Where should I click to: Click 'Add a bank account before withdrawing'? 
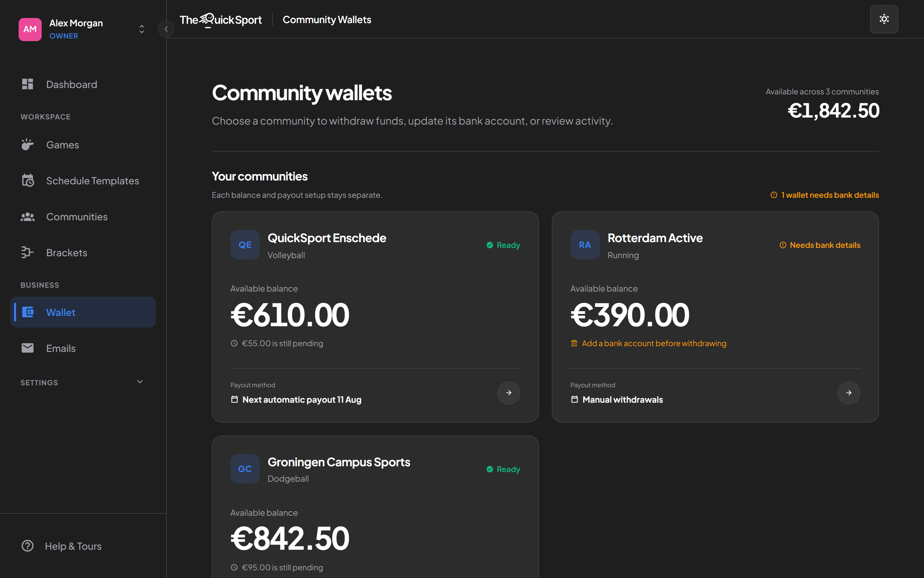pos(654,343)
